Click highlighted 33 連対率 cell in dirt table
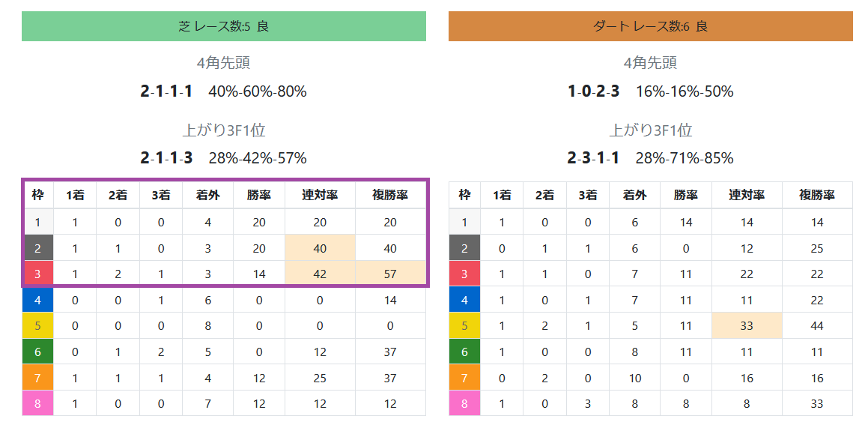This screenshot has height=437, width=868. tap(747, 325)
